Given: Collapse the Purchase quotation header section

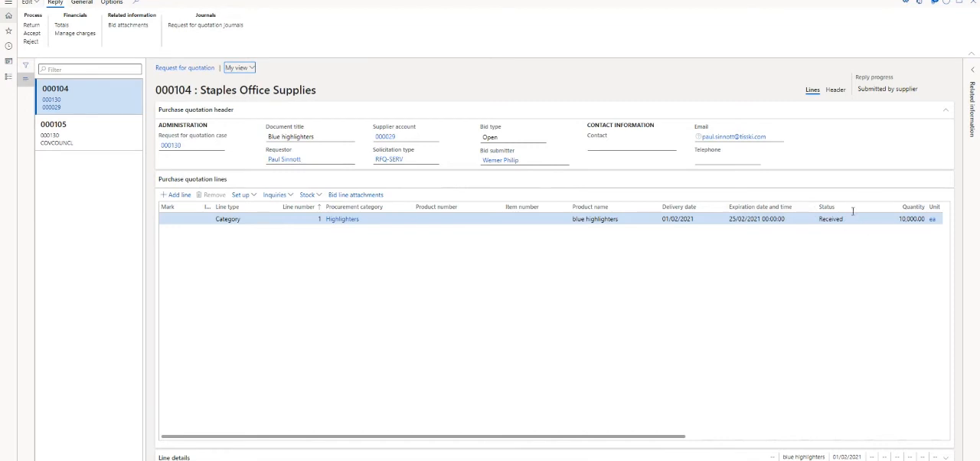Looking at the screenshot, I should 946,110.
